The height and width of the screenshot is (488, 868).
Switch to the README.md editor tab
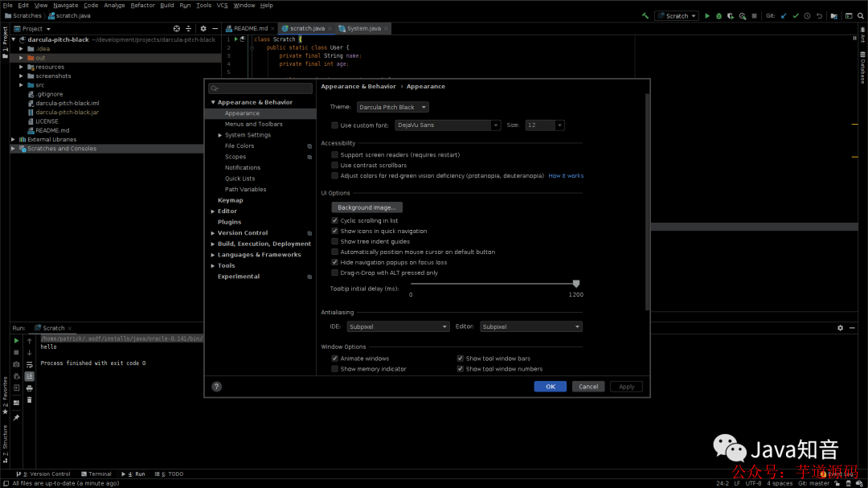pos(250,28)
